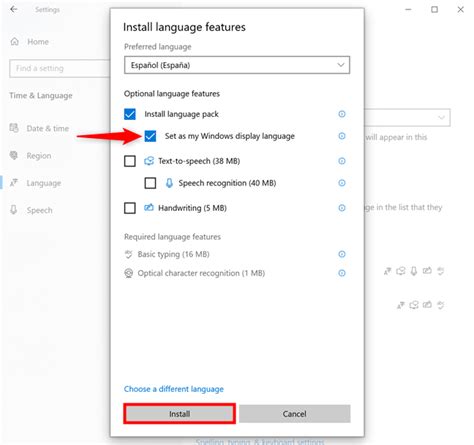Open Language settings page
Screen dimensions: 474x445
coord(44,183)
